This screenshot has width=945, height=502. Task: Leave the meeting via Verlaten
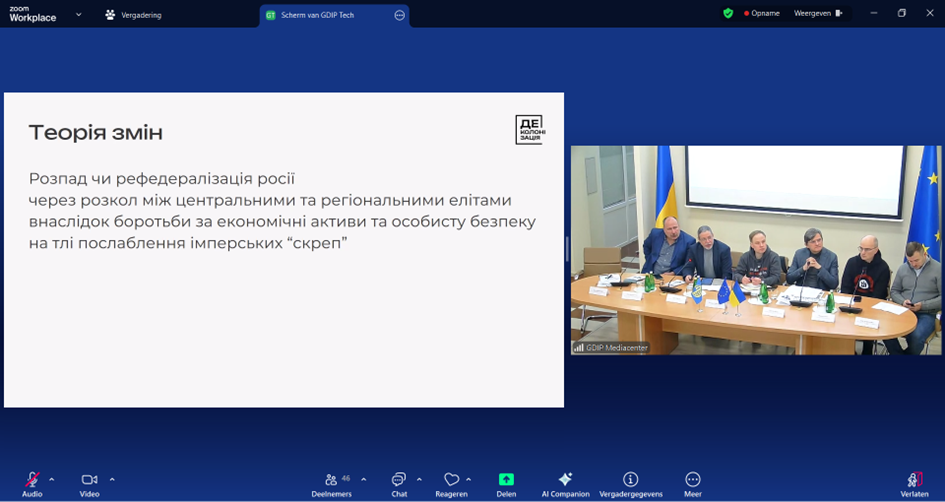click(x=914, y=480)
